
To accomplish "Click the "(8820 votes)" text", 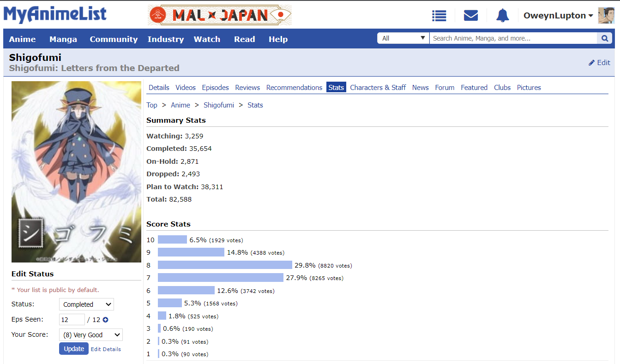I will pyautogui.click(x=335, y=266).
